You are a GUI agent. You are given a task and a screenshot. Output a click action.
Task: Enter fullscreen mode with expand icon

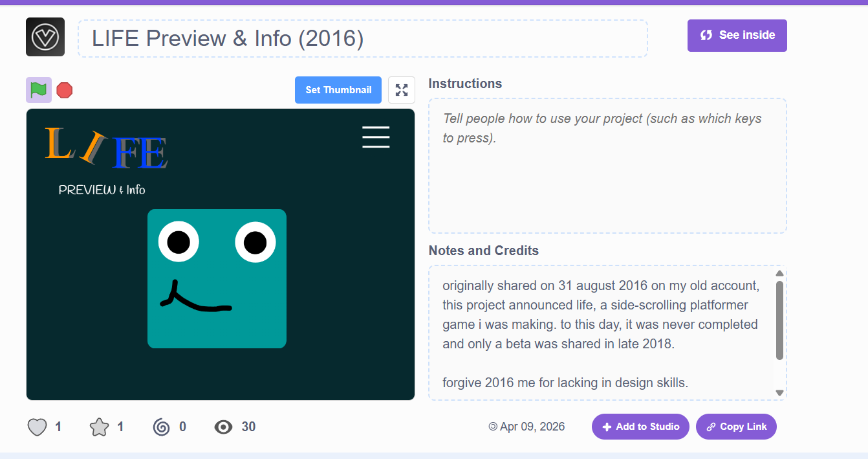(402, 90)
